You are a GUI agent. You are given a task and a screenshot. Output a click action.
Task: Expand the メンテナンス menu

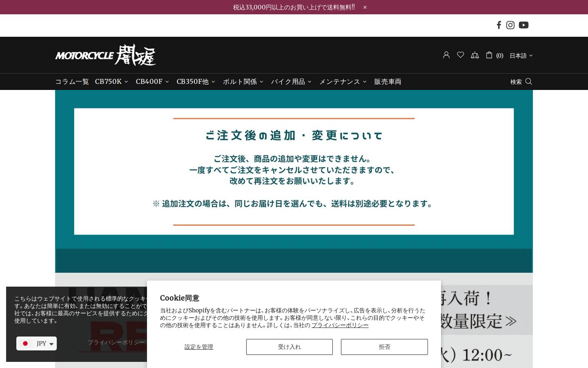(x=343, y=81)
